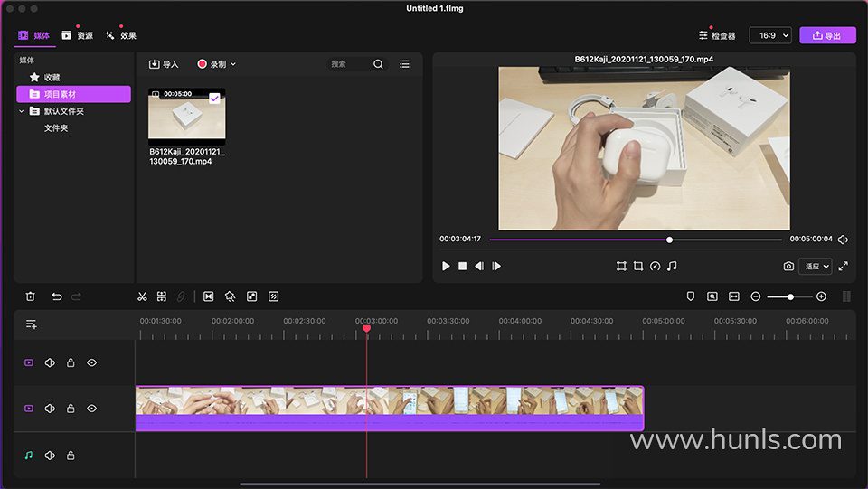The width and height of the screenshot is (868, 489).
Task: Click the audio note icon in preview
Action: coord(672,266)
